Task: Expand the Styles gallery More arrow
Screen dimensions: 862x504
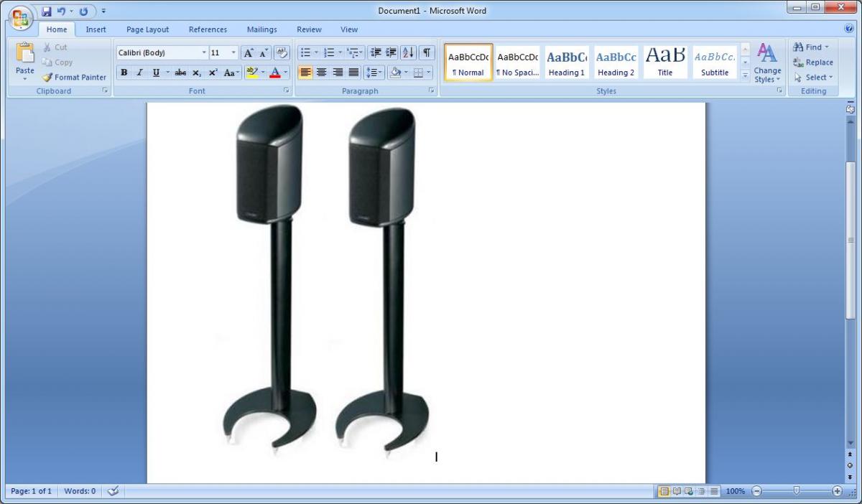Action: [745, 75]
